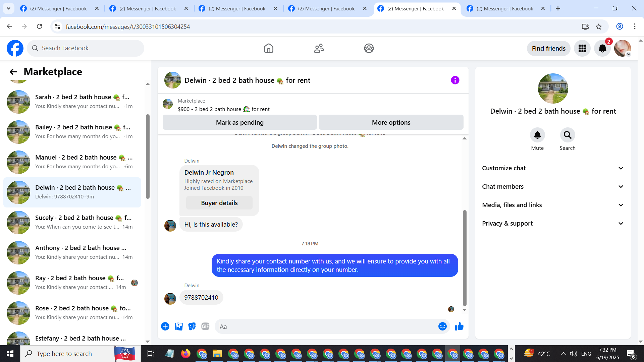Open more actions plus icon in composer
The image size is (644, 362).
165,326
